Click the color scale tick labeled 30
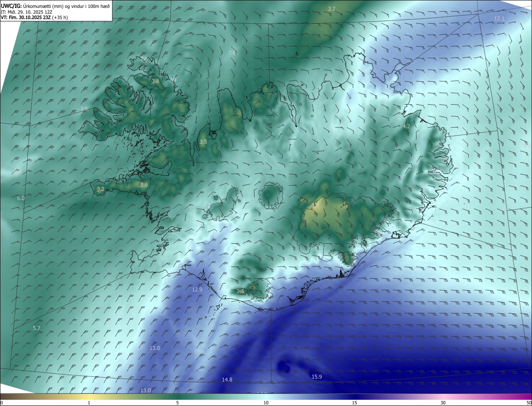Image resolution: width=532 pixels, height=406 pixels. (443, 403)
